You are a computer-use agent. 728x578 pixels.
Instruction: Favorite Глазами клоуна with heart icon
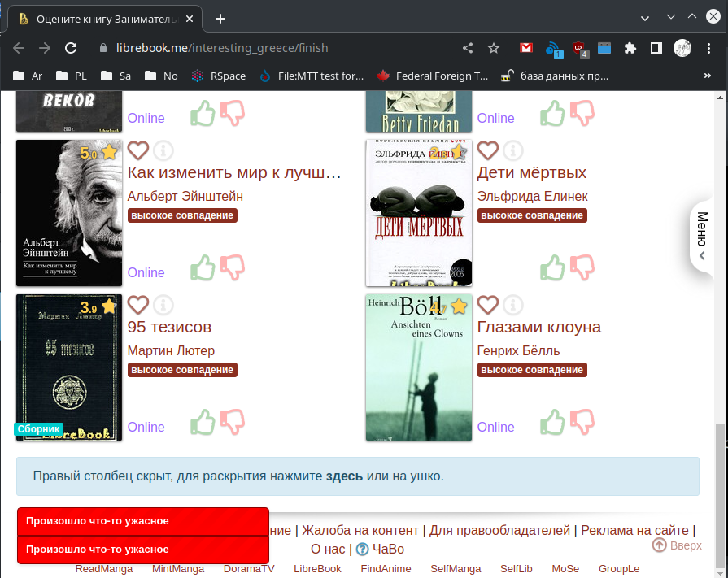coord(487,305)
